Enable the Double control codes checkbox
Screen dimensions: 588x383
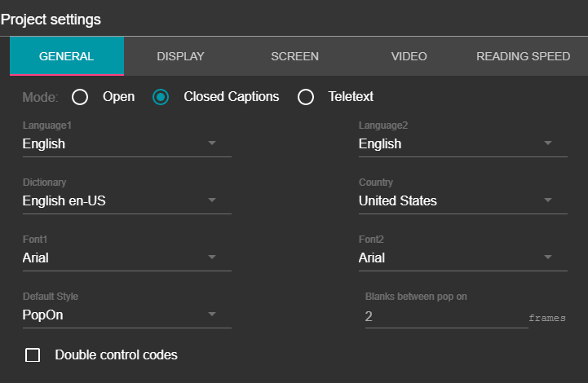(x=33, y=355)
